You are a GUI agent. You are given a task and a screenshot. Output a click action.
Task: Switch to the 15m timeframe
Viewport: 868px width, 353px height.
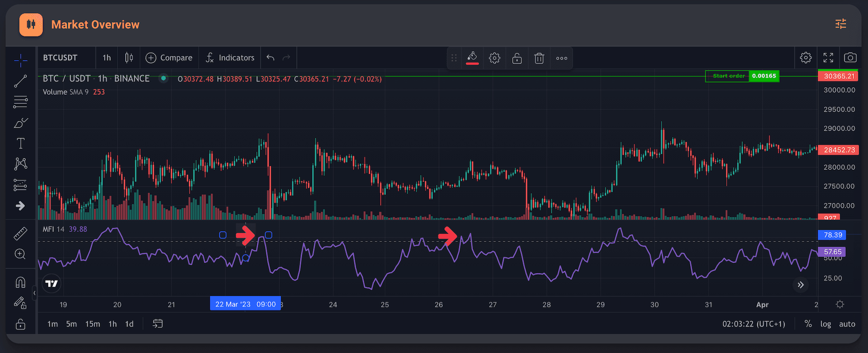coord(93,324)
